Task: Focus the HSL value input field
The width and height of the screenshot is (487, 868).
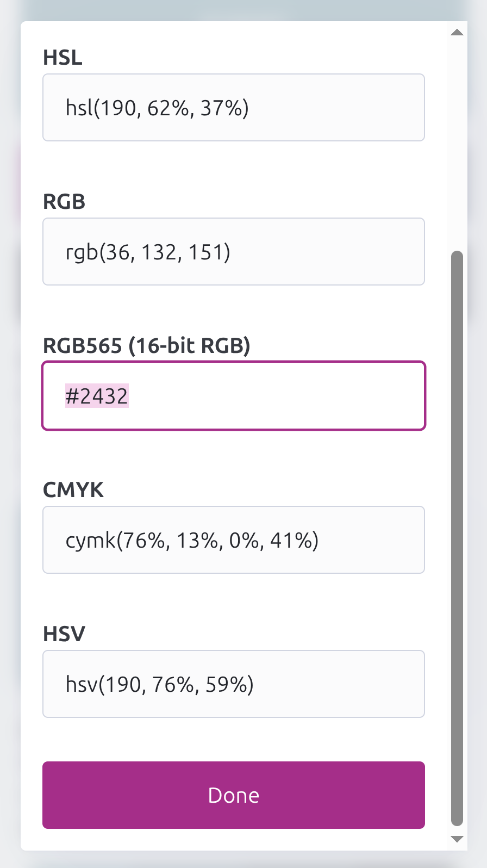Action: point(234,108)
